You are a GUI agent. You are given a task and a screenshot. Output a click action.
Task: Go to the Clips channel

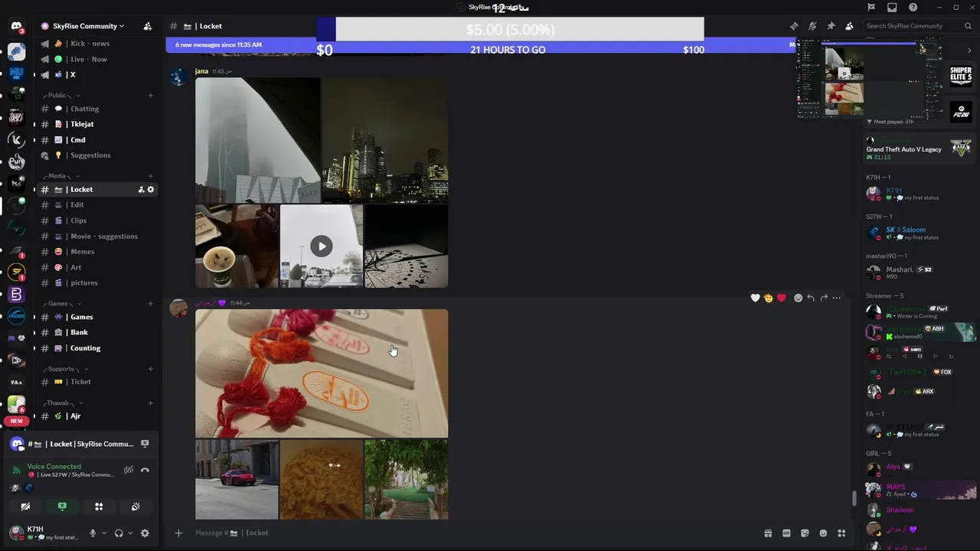[x=96, y=220]
